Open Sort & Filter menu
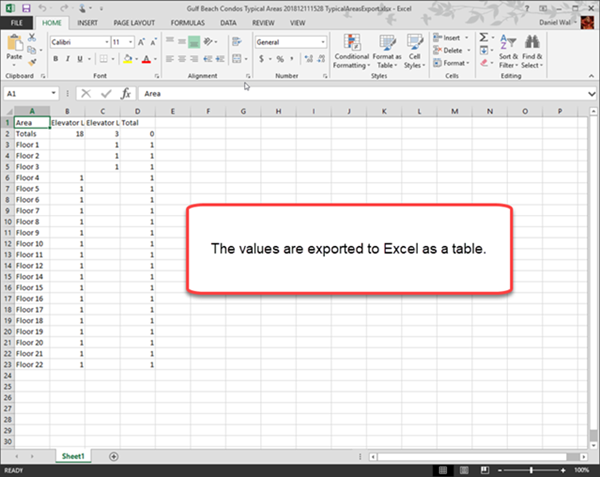 (508, 51)
